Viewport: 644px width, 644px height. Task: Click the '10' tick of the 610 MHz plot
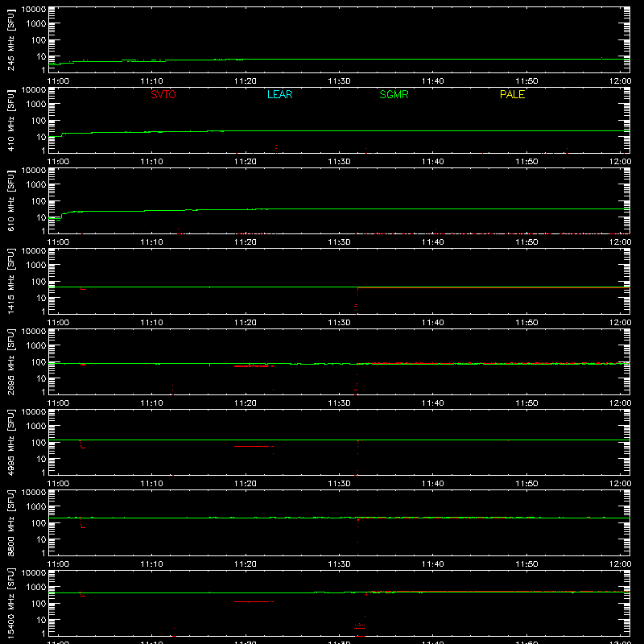point(41,217)
